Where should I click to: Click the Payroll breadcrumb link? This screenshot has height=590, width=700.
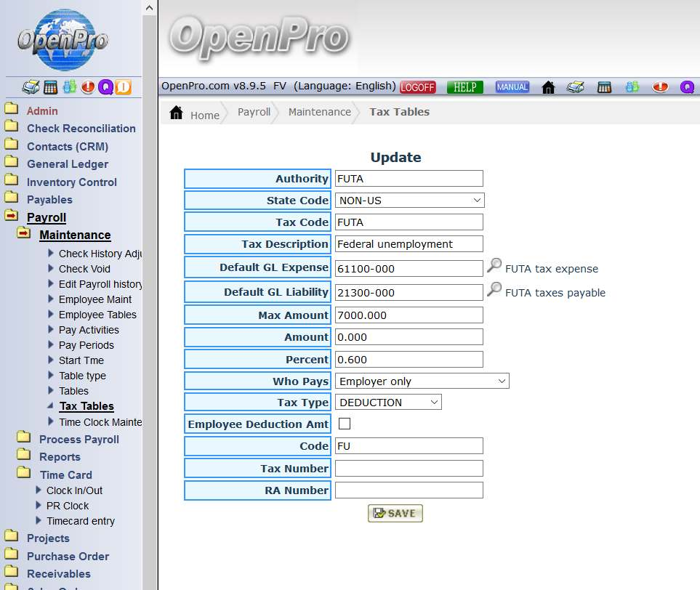point(254,112)
